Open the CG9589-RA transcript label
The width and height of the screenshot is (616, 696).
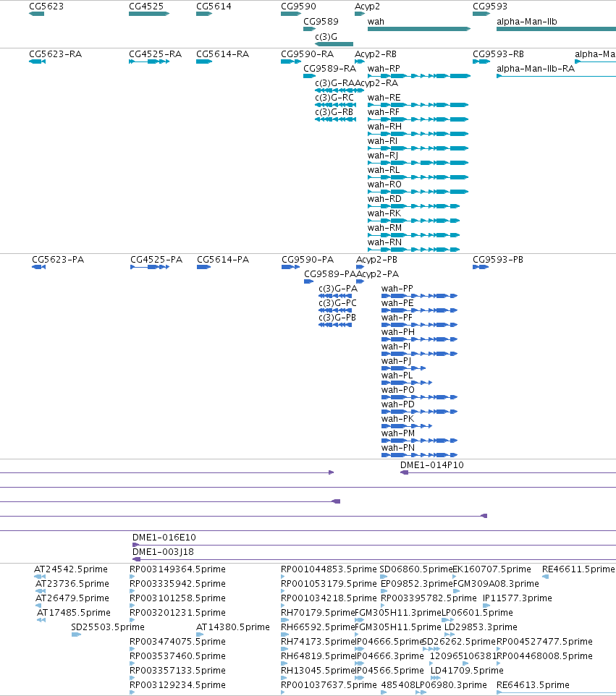point(329,68)
